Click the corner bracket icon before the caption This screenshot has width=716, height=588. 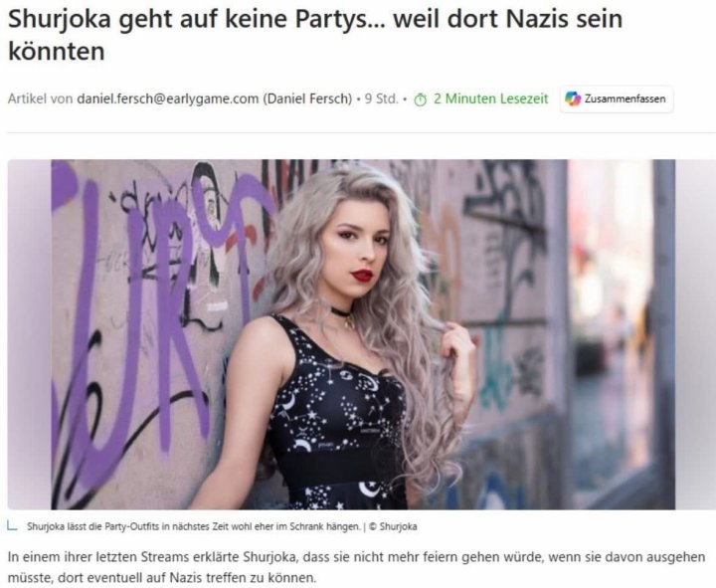pos(12,526)
